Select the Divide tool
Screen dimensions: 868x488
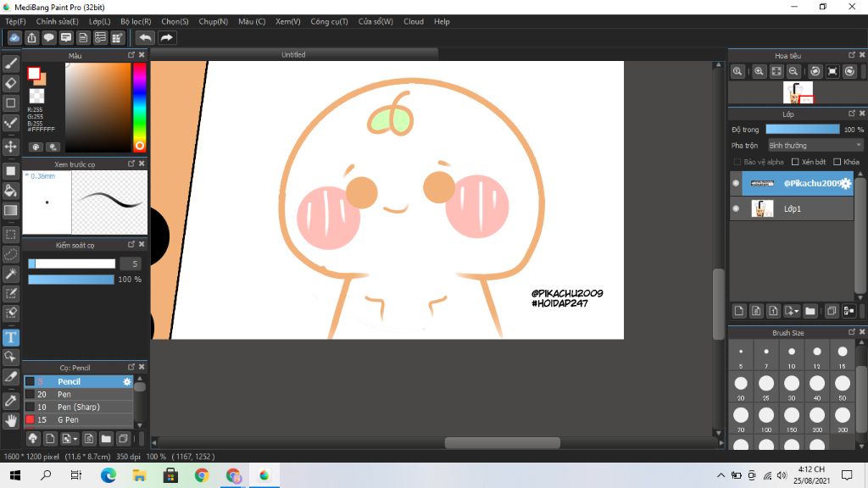pos(10,377)
